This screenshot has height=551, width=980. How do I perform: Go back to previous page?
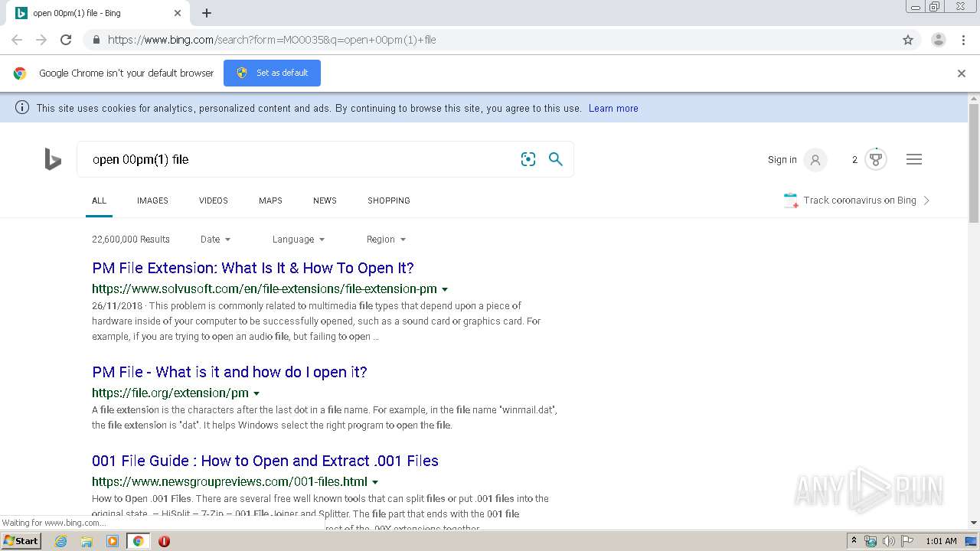(x=17, y=40)
